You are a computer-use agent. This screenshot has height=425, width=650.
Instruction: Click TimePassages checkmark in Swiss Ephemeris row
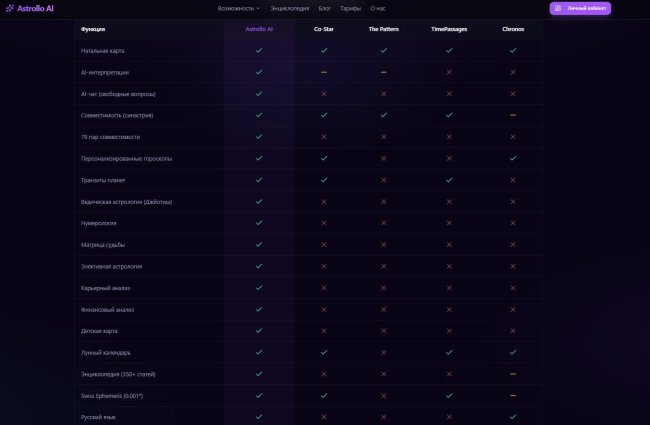(x=449, y=396)
